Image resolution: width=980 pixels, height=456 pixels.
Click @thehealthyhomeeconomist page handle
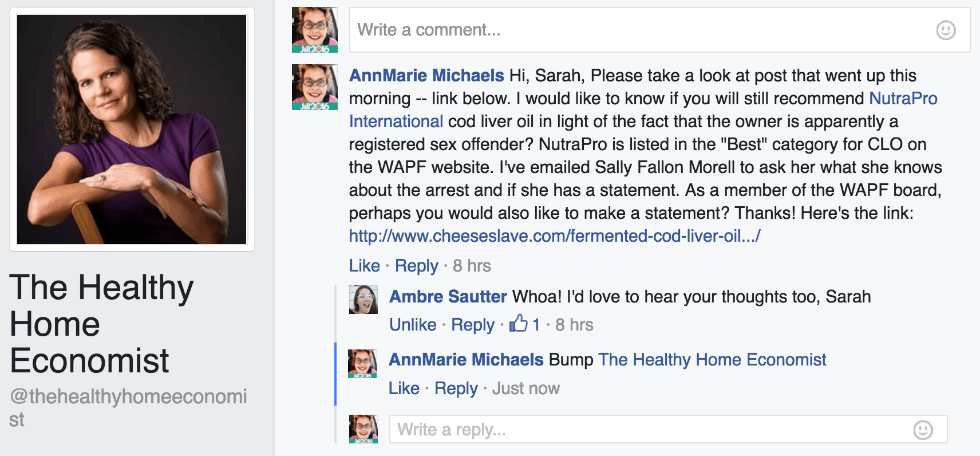(x=128, y=407)
